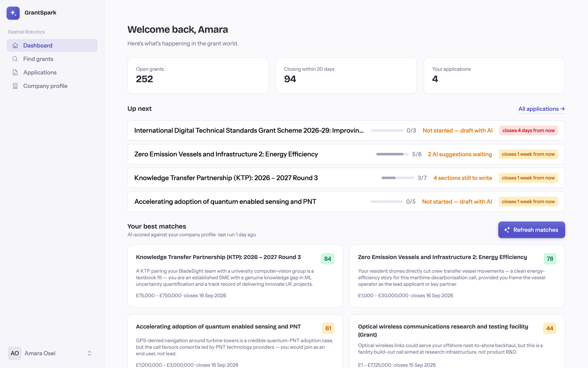Expand the Amara Osei account switcher chevron

click(x=89, y=353)
